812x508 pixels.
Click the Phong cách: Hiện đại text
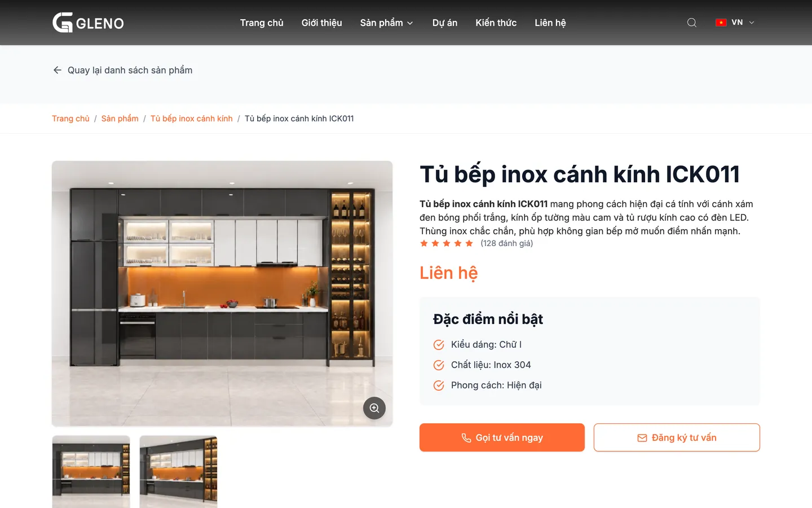pyautogui.click(x=496, y=386)
